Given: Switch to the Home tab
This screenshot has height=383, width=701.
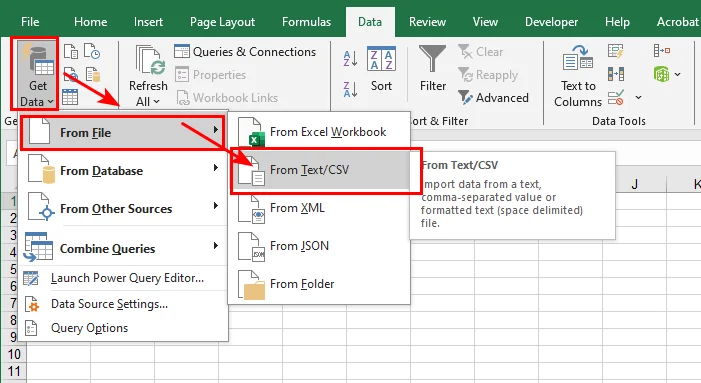Looking at the screenshot, I should point(90,22).
